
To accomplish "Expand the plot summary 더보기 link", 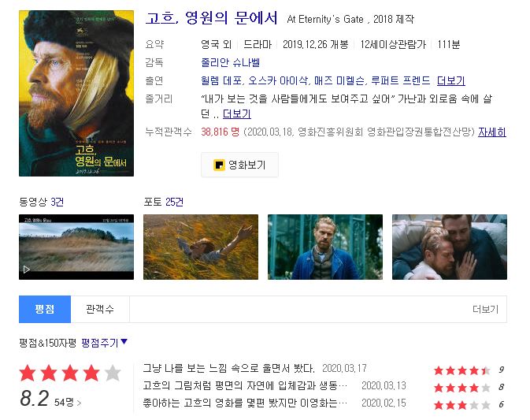I will coord(236,114).
